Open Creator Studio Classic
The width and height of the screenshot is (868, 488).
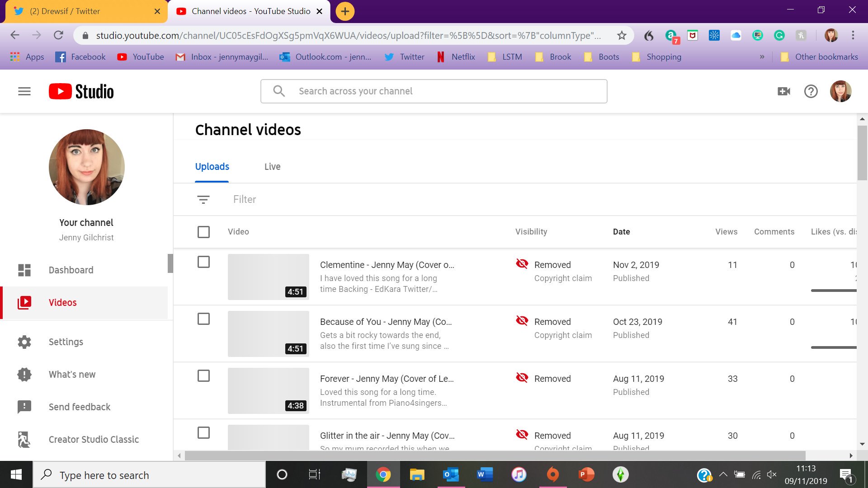pyautogui.click(x=94, y=439)
